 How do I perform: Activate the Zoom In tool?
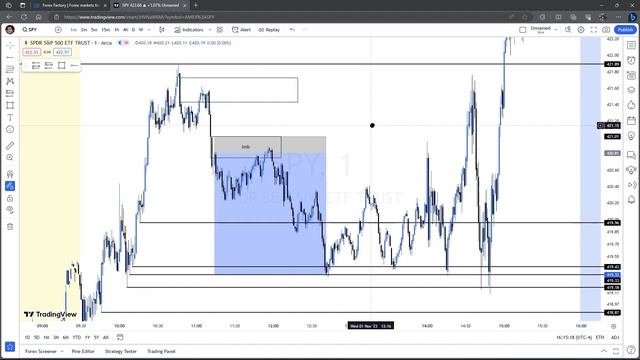tap(10, 158)
